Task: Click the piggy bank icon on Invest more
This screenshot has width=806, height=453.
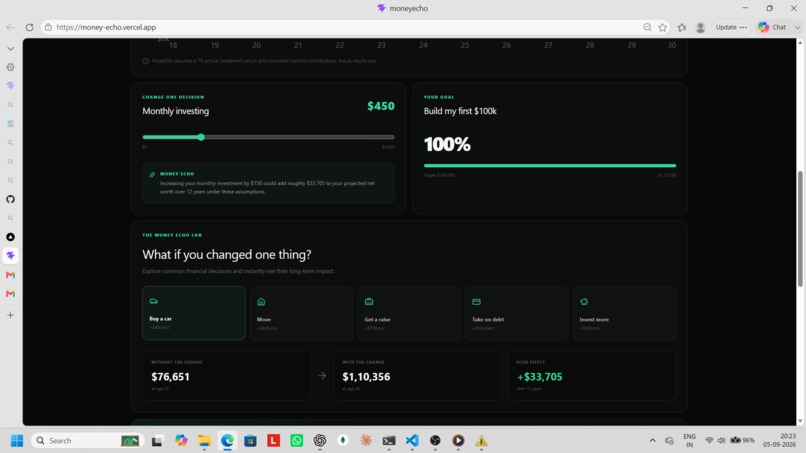Action: (584, 302)
